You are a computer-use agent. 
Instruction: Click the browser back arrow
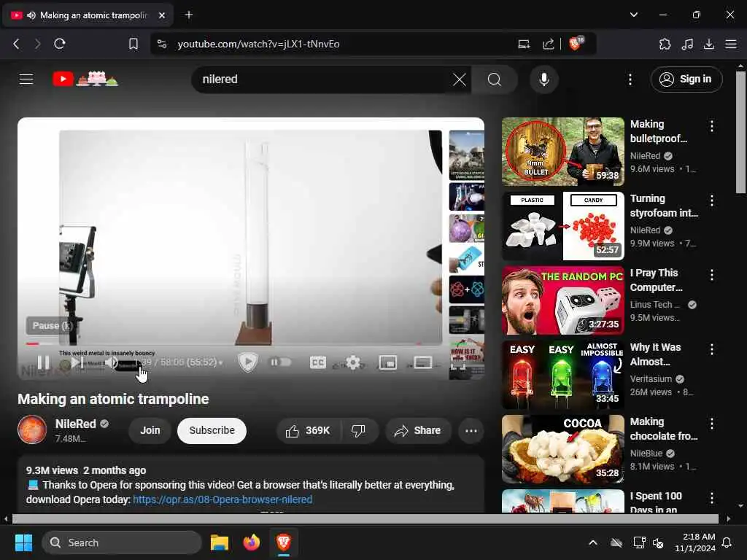click(x=16, y=44)
